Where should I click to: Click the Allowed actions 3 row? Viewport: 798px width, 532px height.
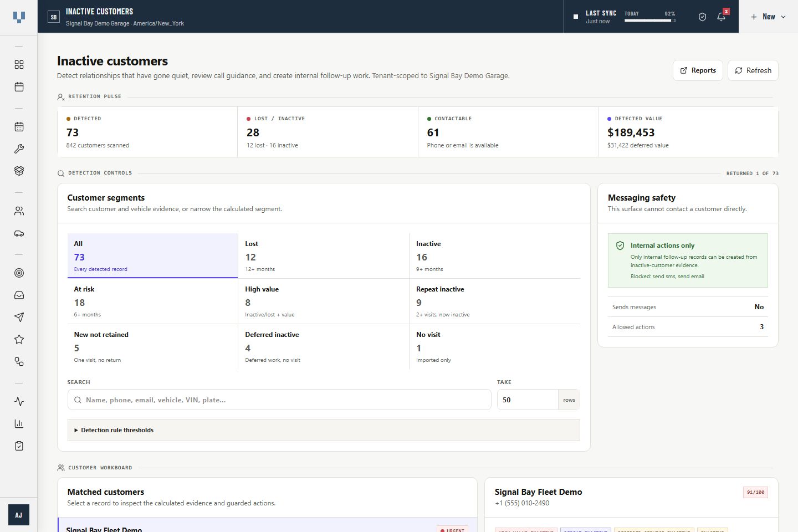(x=688, y=327)
